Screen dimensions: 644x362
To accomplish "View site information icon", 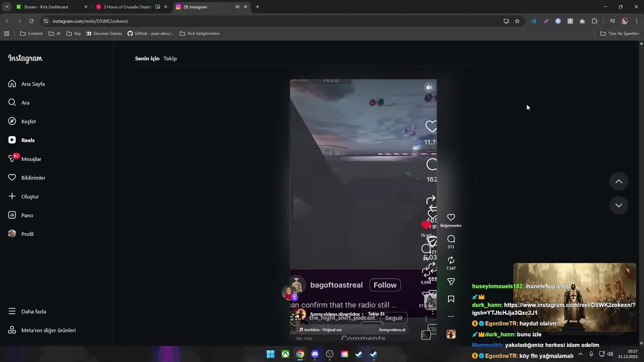I will pyautogui.click(x=46, y=21).
